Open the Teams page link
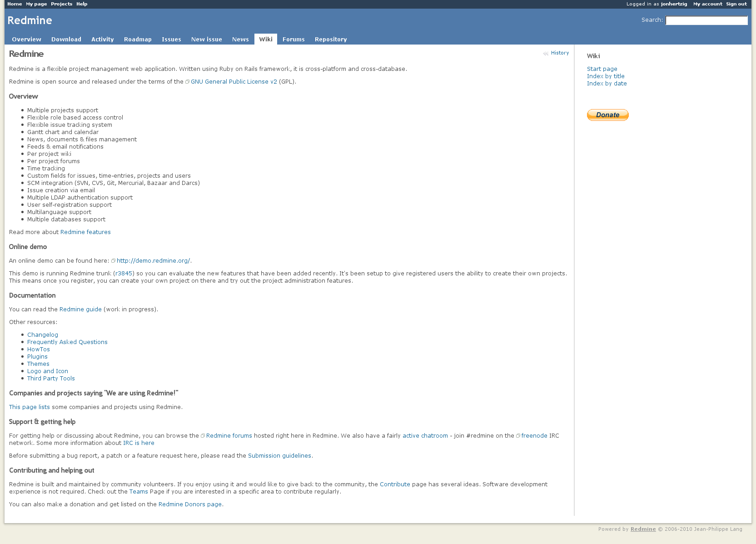This screenshot has width=756, height=544. [139, 492]
